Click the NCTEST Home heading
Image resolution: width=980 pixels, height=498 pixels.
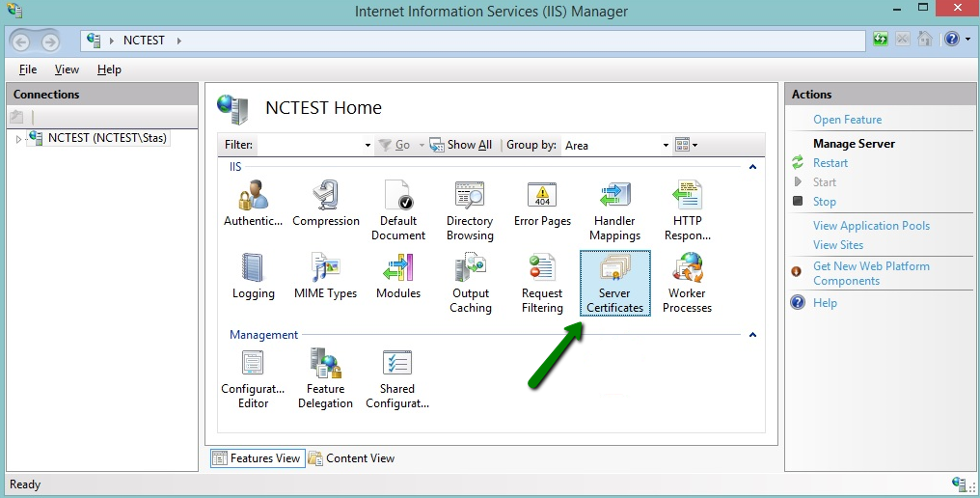pyautogui.click(x=324, y=107)
